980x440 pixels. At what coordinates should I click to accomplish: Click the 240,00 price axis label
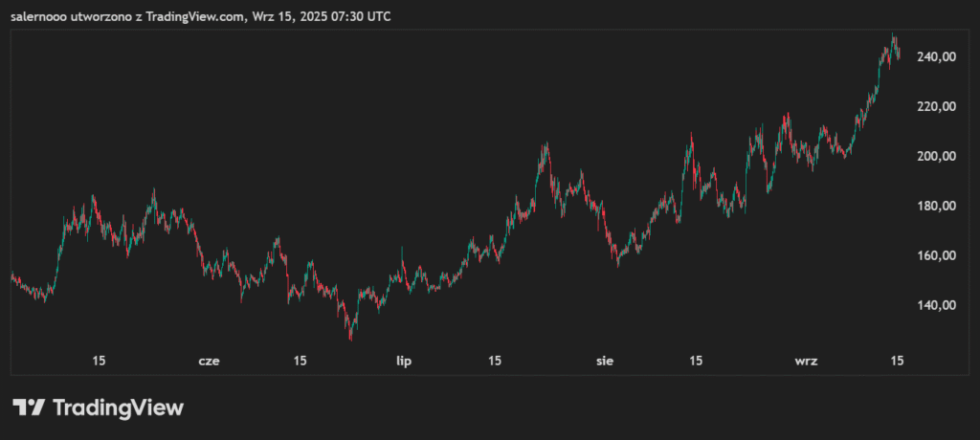pyautogui.click(x=935, y=57)
